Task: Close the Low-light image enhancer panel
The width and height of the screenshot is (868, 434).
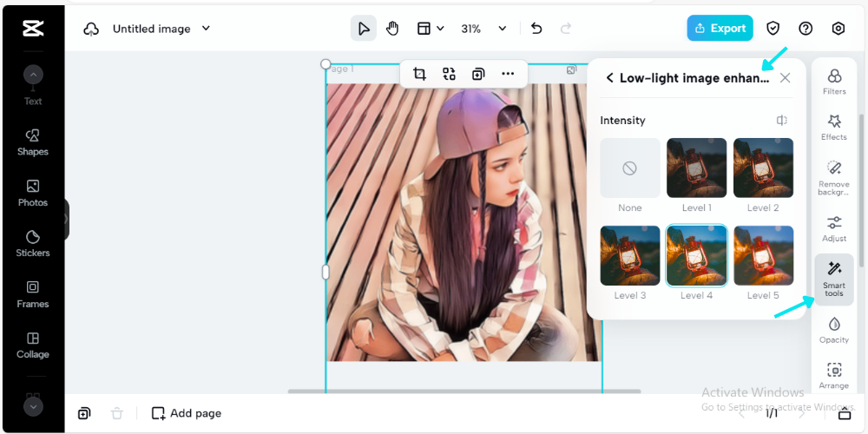Action: (x=785, y=78)
